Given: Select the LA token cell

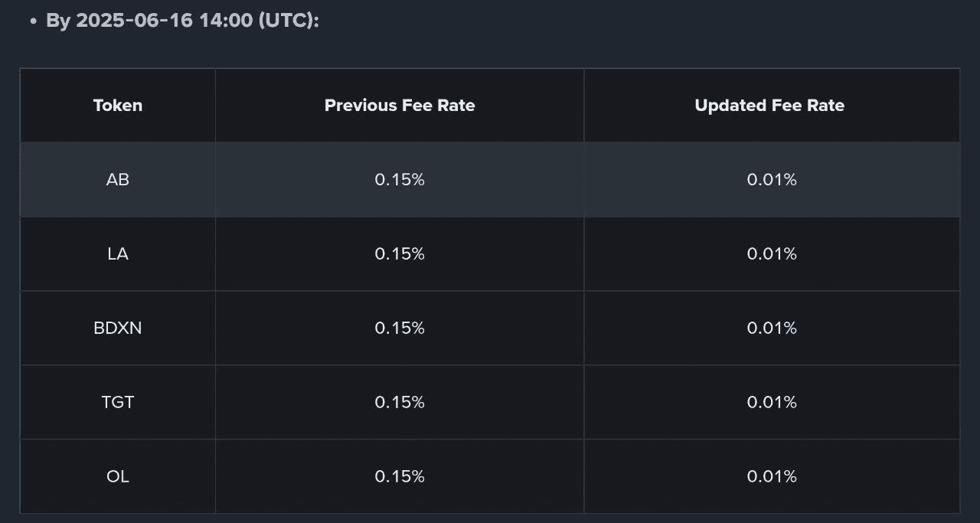Looking at the screenshot, I should (x=118, y=254).
